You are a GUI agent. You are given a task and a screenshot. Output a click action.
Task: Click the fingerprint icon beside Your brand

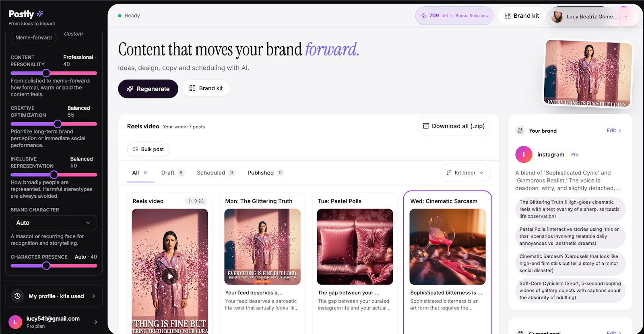tap(520, 131)
